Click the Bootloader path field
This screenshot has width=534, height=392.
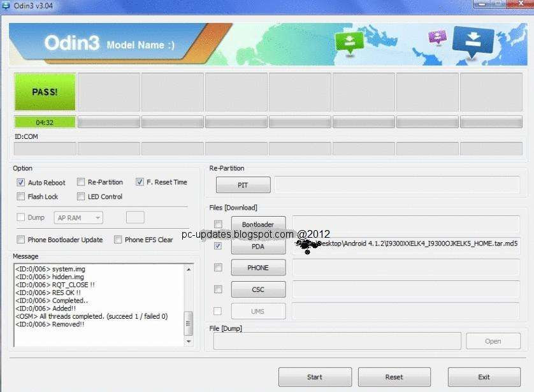tap(406, 224)
